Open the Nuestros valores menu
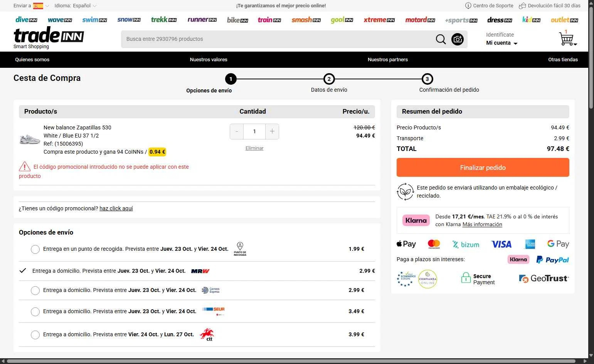Viewport: 594px width, 364px height. [209, 60]
